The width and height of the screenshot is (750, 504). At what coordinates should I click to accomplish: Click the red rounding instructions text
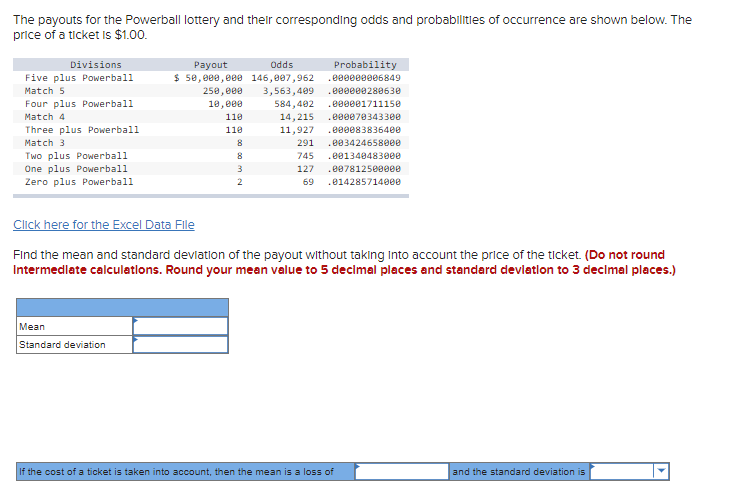344,263
